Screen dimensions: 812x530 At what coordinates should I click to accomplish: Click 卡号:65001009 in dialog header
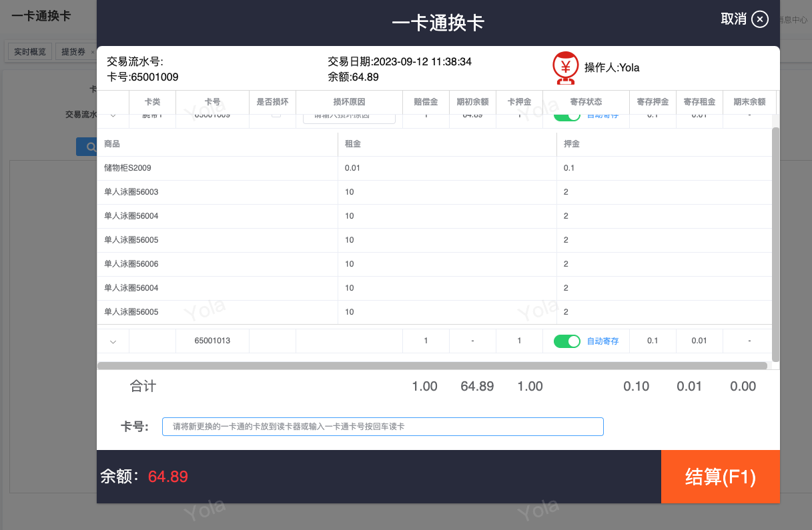pos(143,77)
